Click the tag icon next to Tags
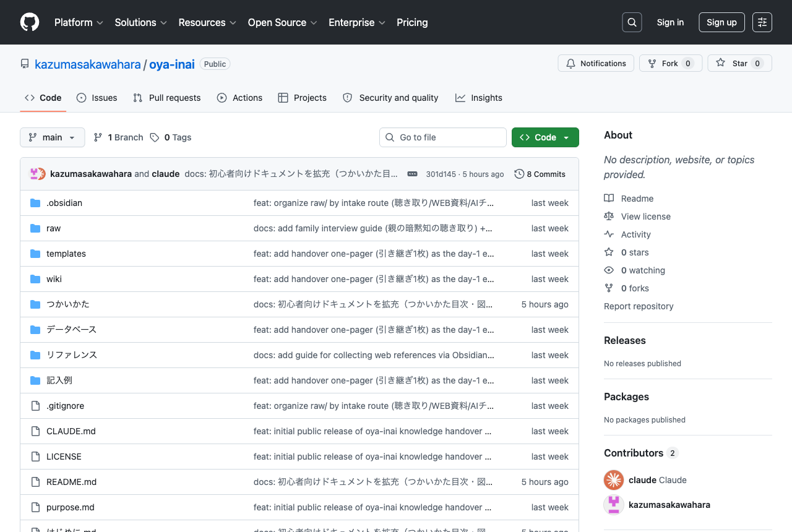Screen dimensions: 792x532 pyautogui.click(x=155, y=137)
